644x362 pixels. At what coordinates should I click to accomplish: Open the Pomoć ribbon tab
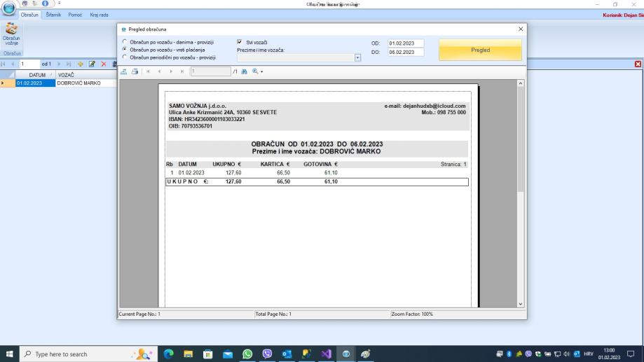coord(75,15)
